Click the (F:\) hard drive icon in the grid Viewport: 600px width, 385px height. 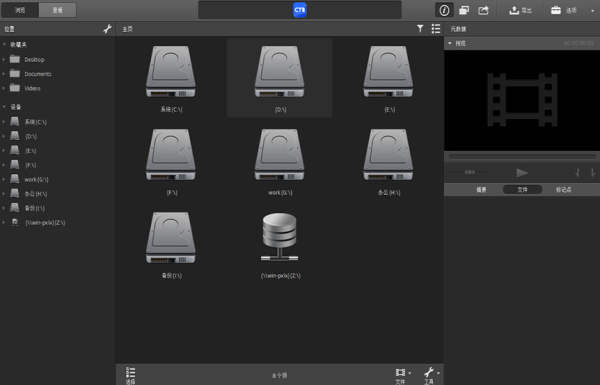(171, 155)
